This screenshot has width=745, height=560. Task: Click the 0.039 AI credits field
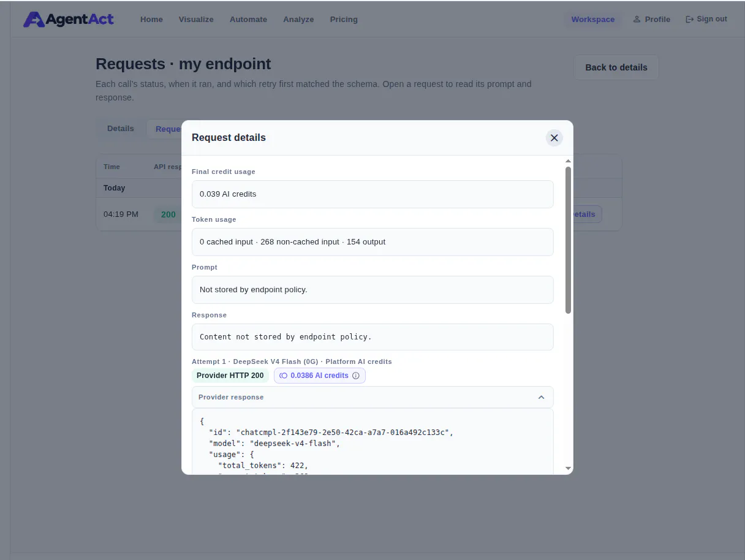(x=372, y=194)
